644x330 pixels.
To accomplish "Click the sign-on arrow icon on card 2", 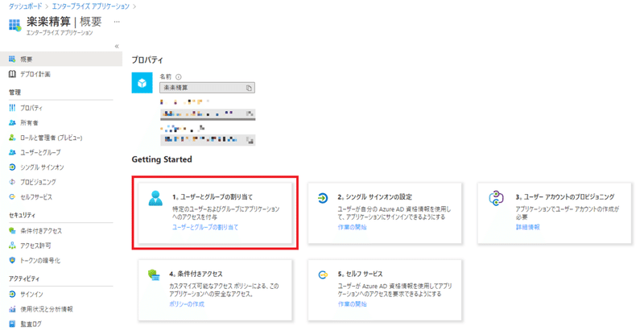I will 323,198.
